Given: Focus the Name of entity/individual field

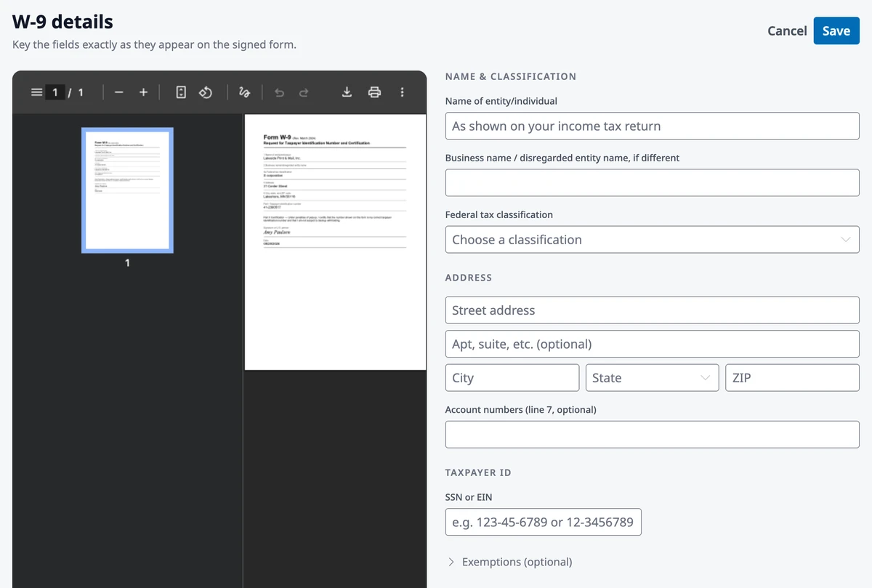Looking at the screenshot, I should pyautogui.click(x=652, y=126).
